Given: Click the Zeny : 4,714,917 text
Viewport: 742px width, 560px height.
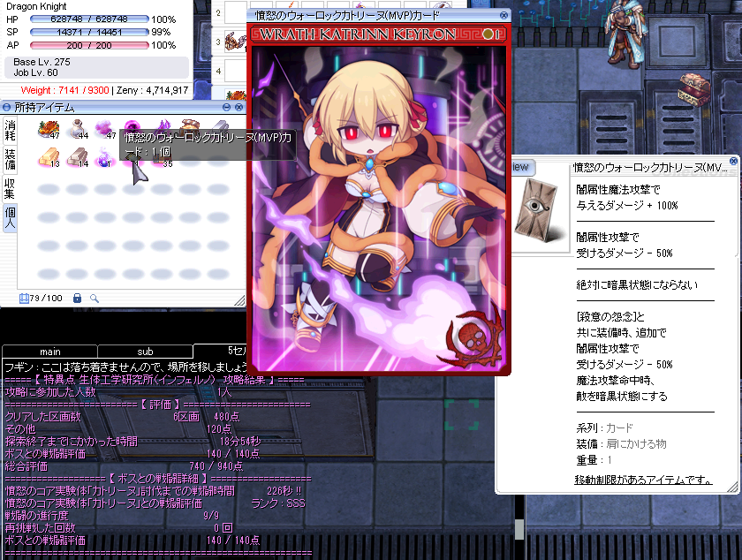Looking at the screenshot, I should tap(152, 90).
